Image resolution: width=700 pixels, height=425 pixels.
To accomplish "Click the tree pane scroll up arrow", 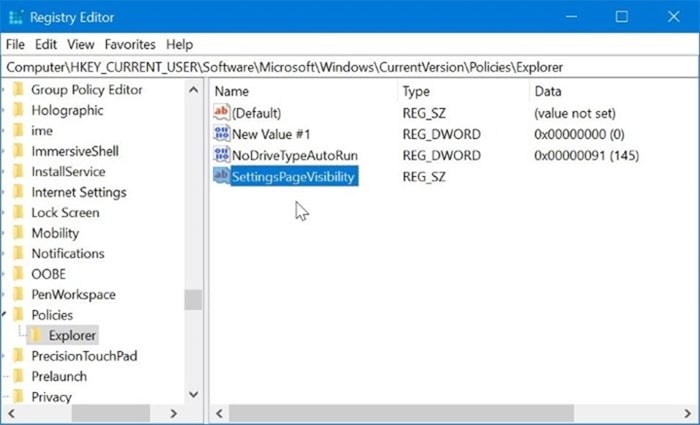I will click(x=193, y=90).
